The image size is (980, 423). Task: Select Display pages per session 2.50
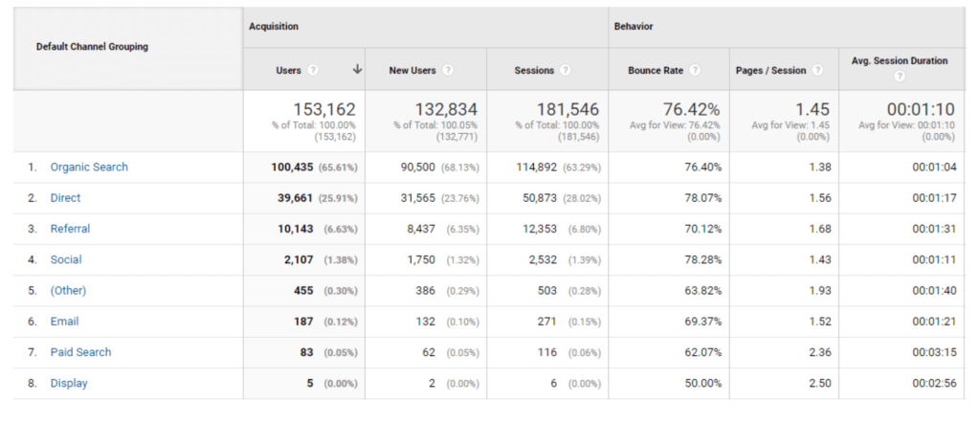click(820, 383)
